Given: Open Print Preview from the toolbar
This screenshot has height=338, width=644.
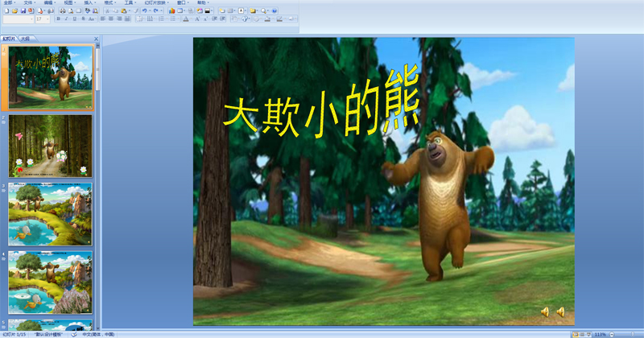Looking at the screenshot, I should [71, 11].
